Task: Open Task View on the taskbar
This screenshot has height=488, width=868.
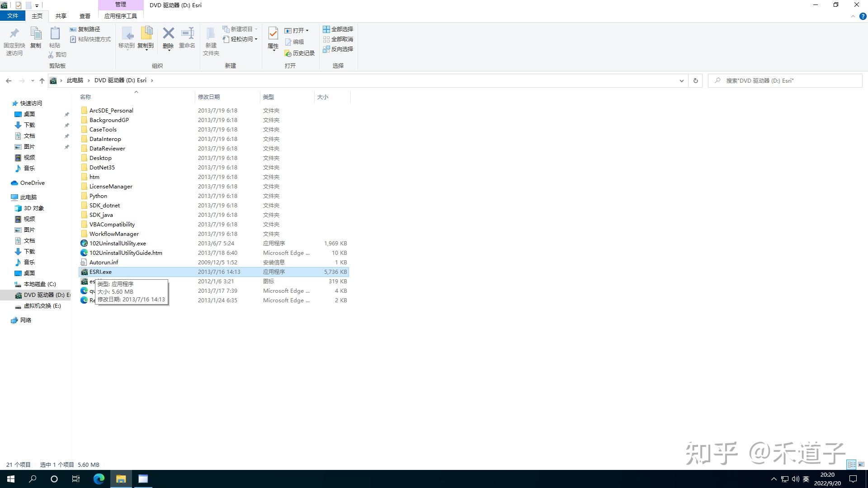Action: tap(76, 479)
